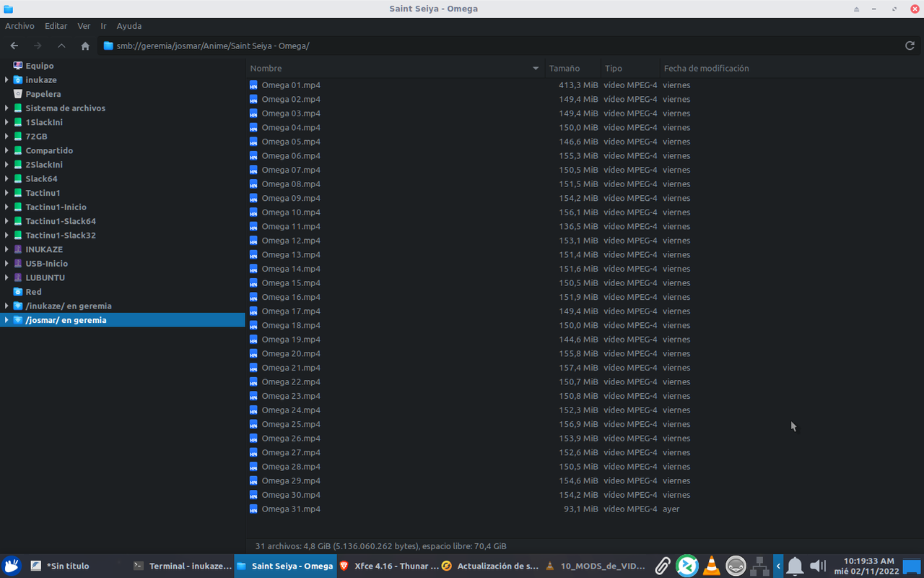
Task: Switch to Actualización de s... taskbar window
Action: pyautogui.click(x=491, y=566)
